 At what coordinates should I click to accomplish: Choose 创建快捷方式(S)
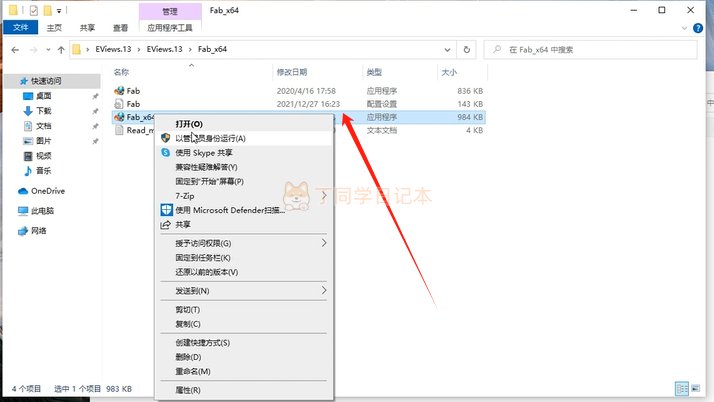(244, 343)
